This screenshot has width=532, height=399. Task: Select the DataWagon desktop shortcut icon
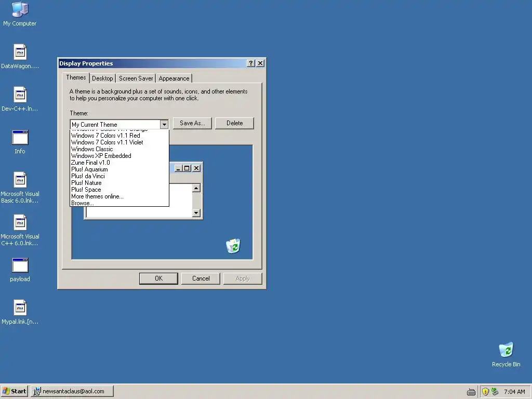[x=20, y=56]
